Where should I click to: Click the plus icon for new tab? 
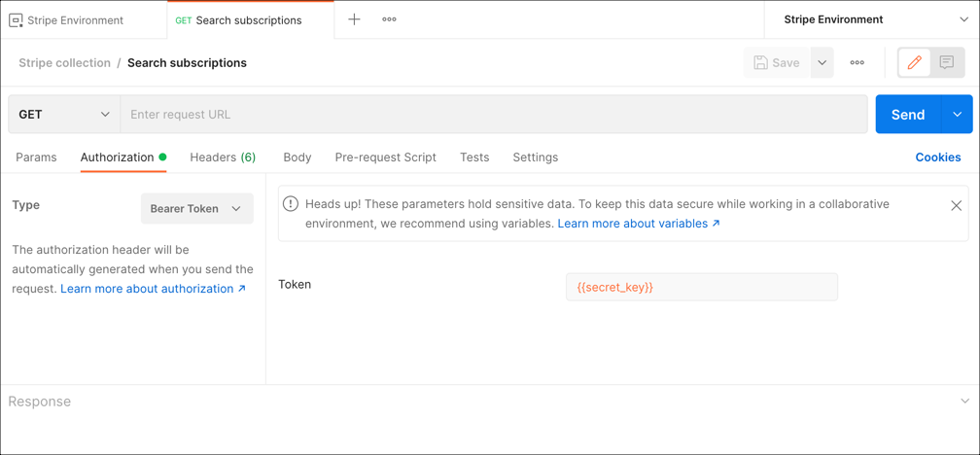pyautogui.click(x=354, y=19)
